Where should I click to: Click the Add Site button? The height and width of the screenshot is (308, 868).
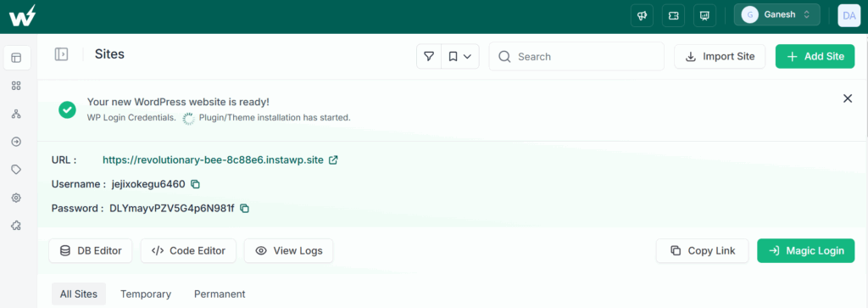click(815, 57)
